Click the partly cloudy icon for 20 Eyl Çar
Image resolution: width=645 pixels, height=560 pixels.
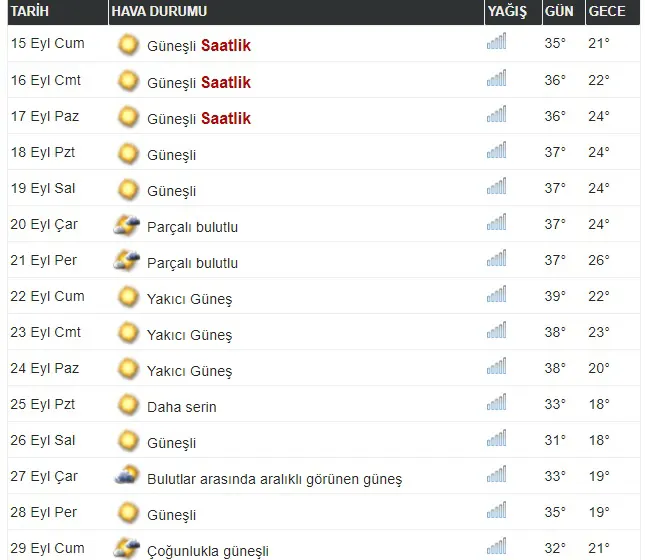[x=127, y=225]
